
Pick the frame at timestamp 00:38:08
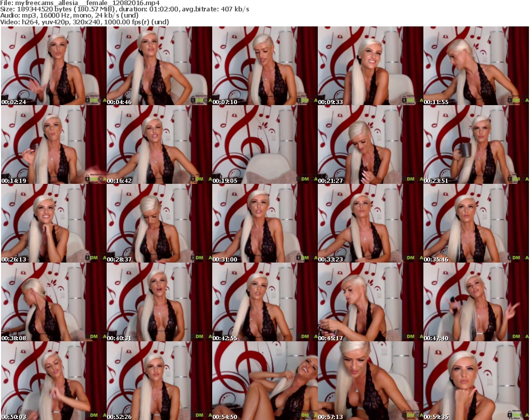pyautogui.click(x=54, y=302)
